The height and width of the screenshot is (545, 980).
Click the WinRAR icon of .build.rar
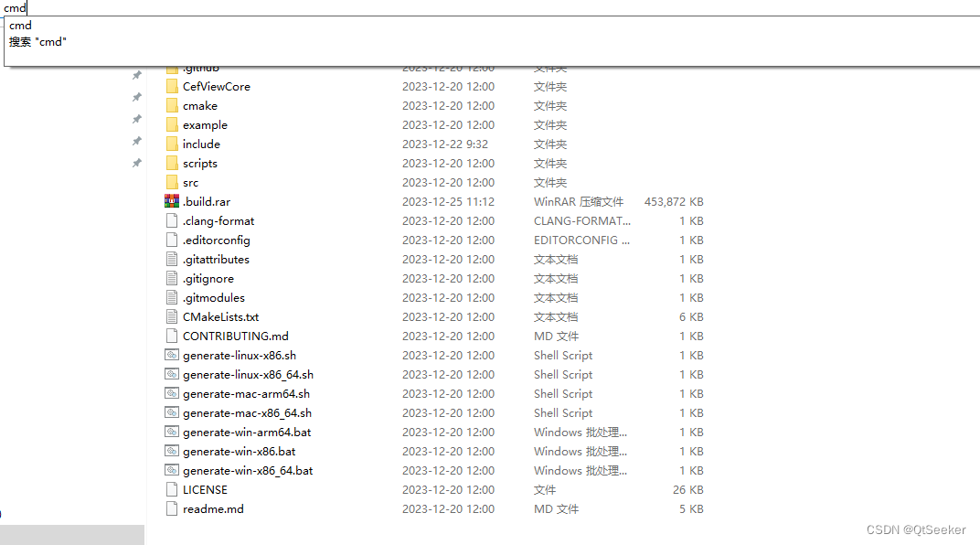click(x=172, y=201)
